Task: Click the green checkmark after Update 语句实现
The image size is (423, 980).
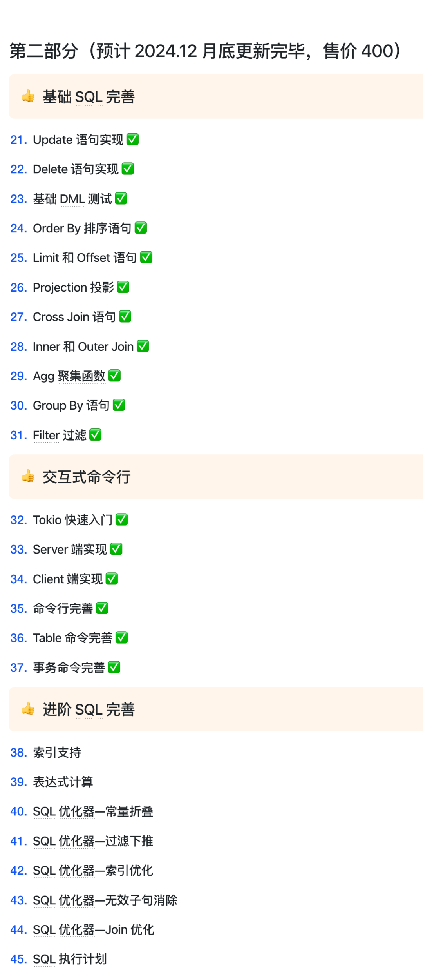Action: tap(132, 139)
